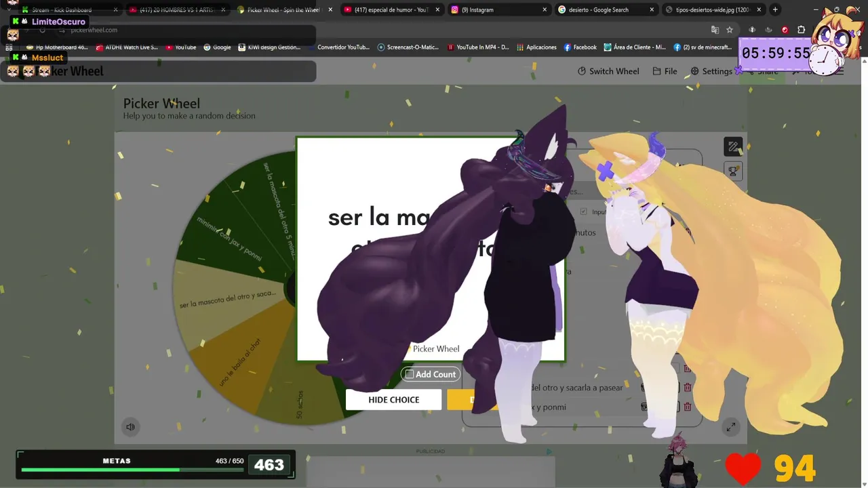Open the Hp Motherboard bookmark
Image resolution: width=868 pixels, height=488 pixels.
(57, 47)
